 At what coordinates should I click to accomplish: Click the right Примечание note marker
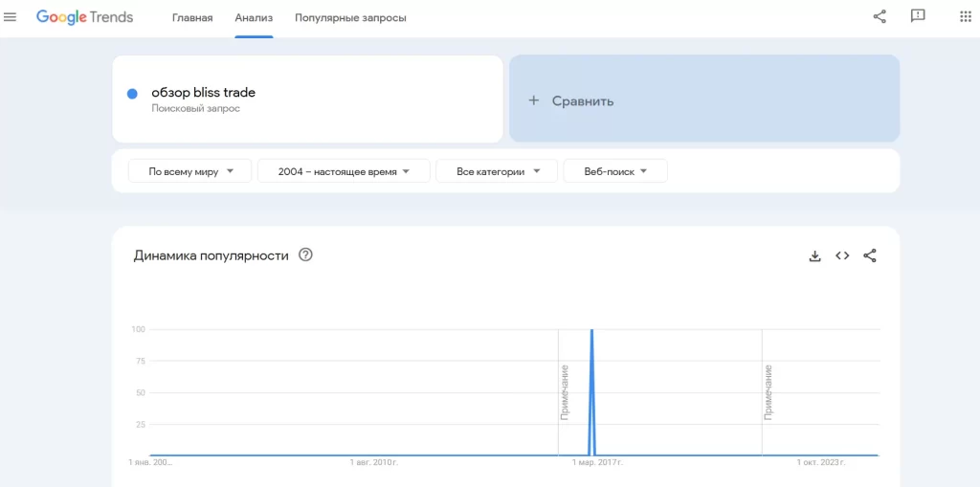768,392
